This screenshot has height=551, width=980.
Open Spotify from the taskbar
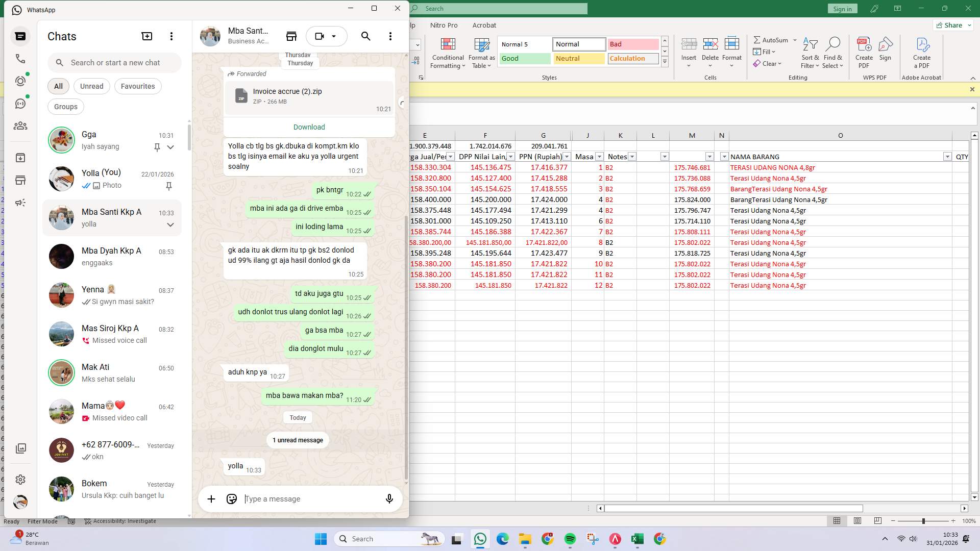click(x=570, y=539)
